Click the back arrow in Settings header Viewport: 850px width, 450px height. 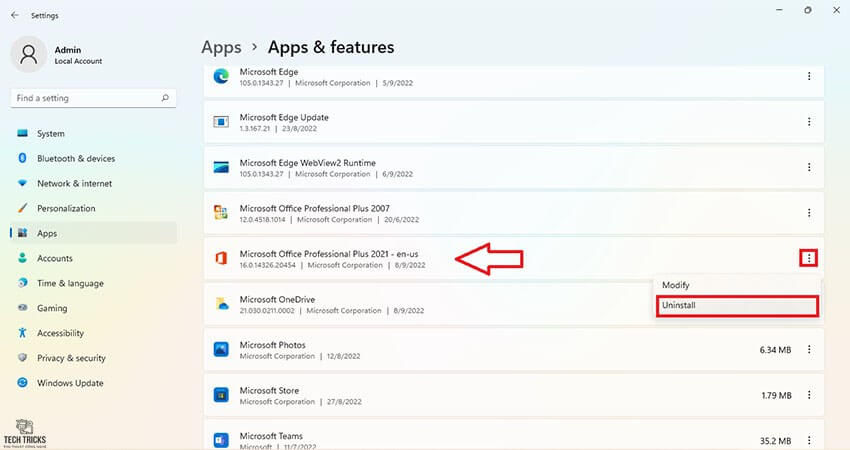tap(15, 15)
